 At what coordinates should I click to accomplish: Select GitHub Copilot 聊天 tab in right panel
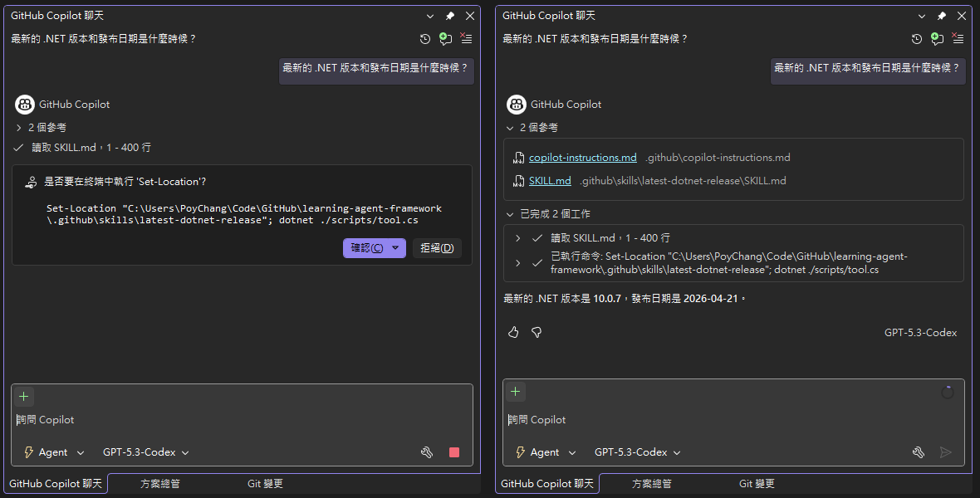(547, 484)
